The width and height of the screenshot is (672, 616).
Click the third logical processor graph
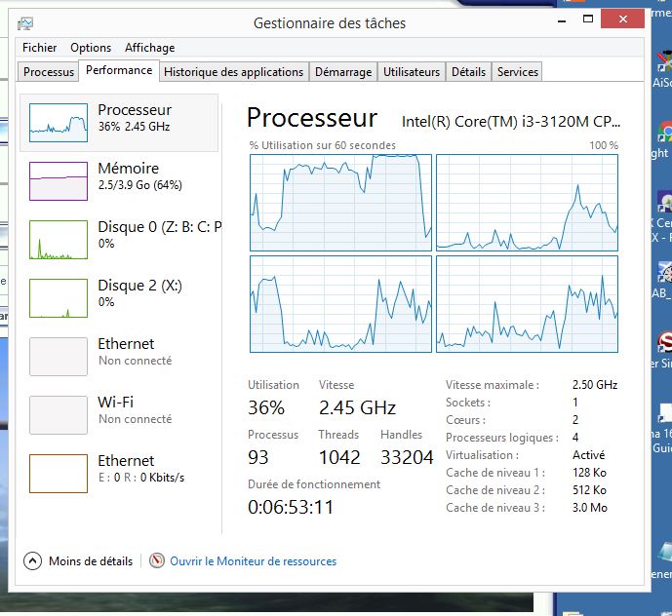(x=340, y=304)
